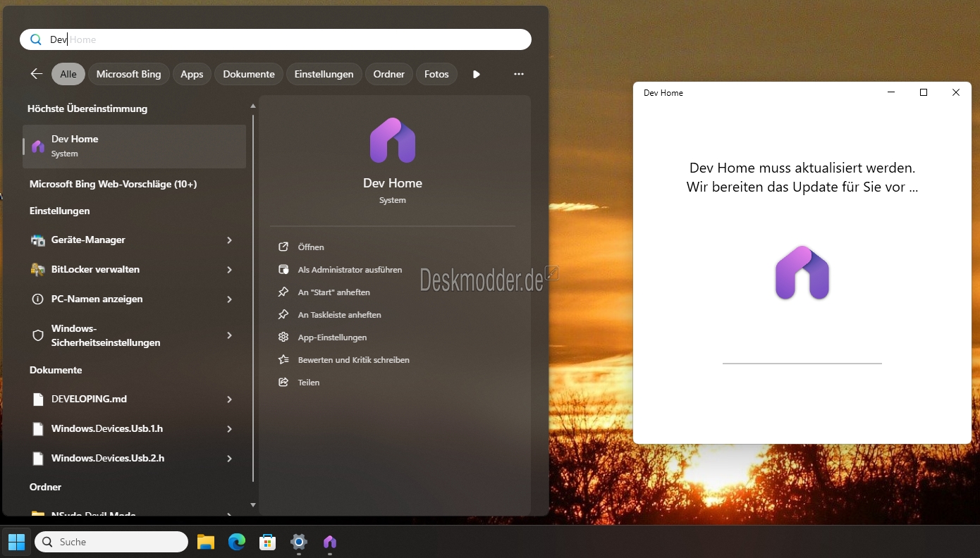Screen dimensions: 980x558
Task: Click the run as administrator icon
Action: 283,270
